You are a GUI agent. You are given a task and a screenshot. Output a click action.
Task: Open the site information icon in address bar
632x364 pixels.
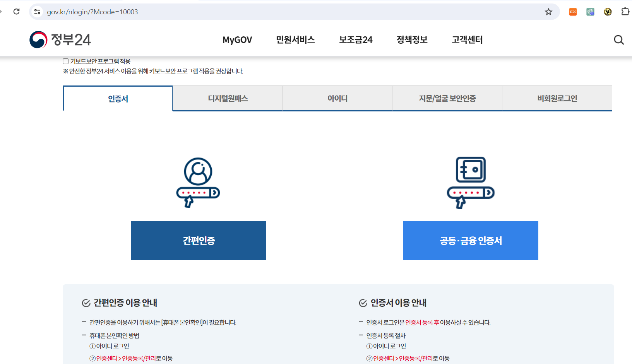pos(37,12)
